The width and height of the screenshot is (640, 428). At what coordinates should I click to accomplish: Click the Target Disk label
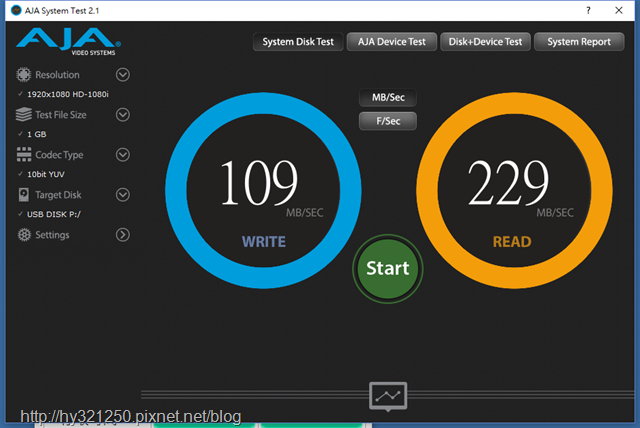coord(58,195)
